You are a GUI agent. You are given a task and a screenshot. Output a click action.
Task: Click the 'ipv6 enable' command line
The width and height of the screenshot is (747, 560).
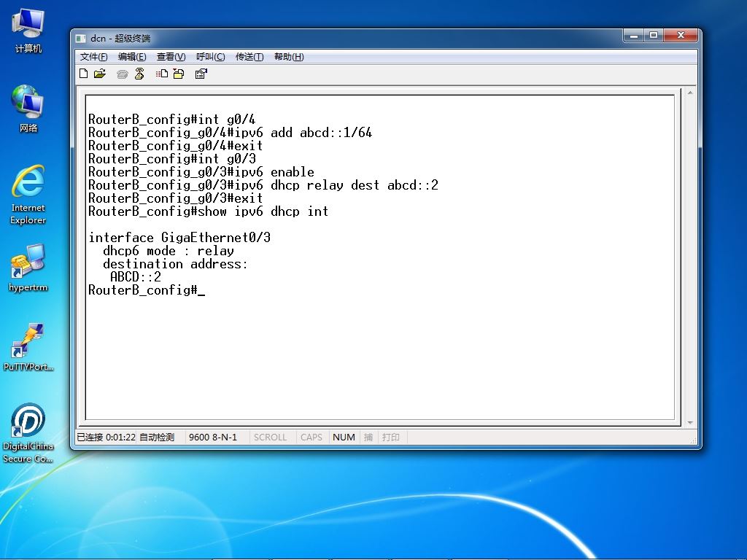pos(201,172)
